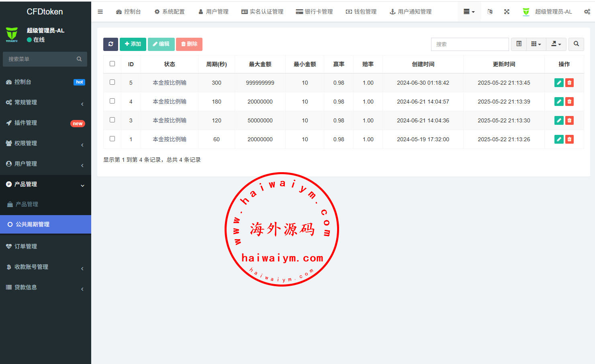Check the select-all checkbox in table header
Screen dimensions: 595x364
(112, 64)
